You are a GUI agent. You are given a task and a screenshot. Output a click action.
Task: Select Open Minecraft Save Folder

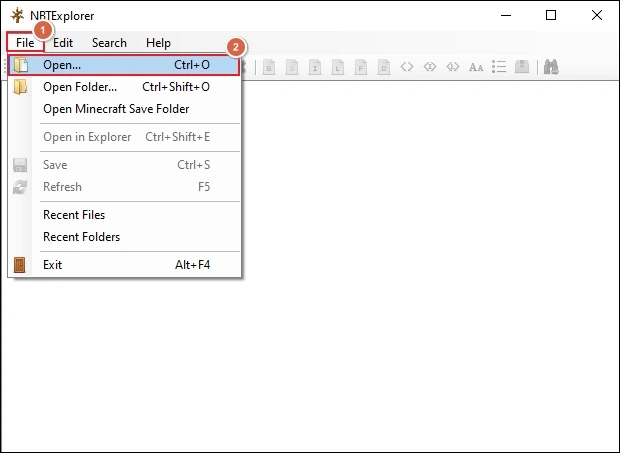coord(124,109)
